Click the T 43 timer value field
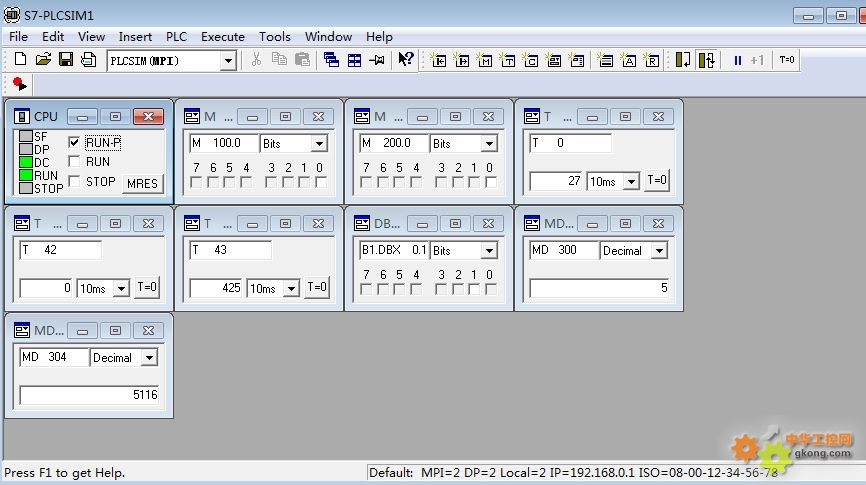866x485 pixels. (x=216, y=288)
